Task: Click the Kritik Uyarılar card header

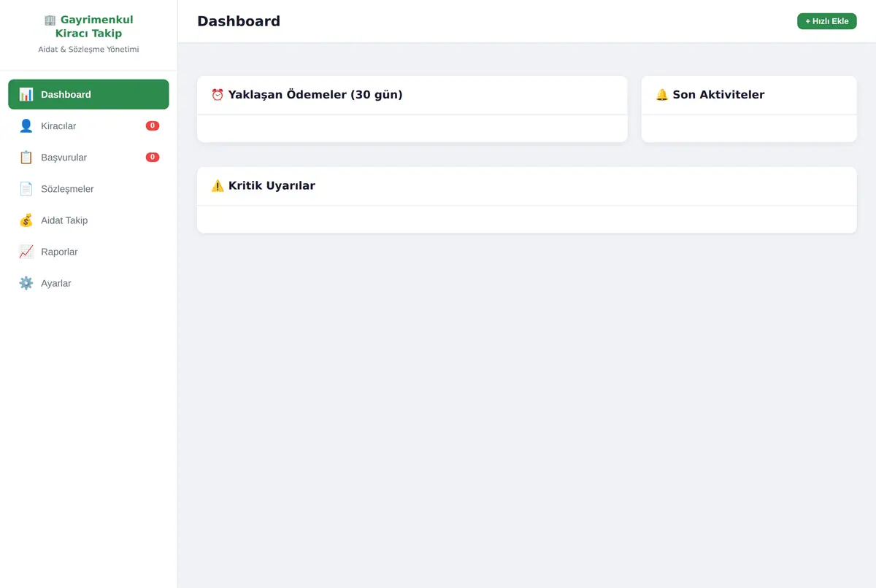Action: 526,186
